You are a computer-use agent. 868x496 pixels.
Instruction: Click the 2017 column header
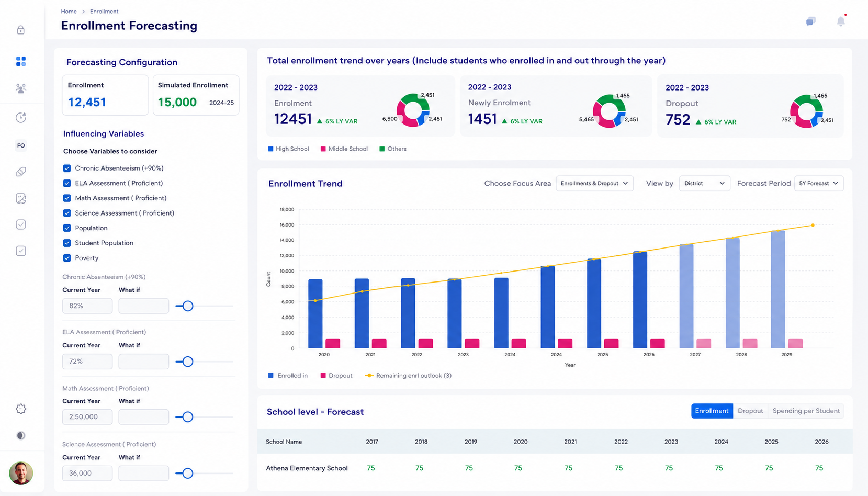pyautogui.click(x=372, y=442)
